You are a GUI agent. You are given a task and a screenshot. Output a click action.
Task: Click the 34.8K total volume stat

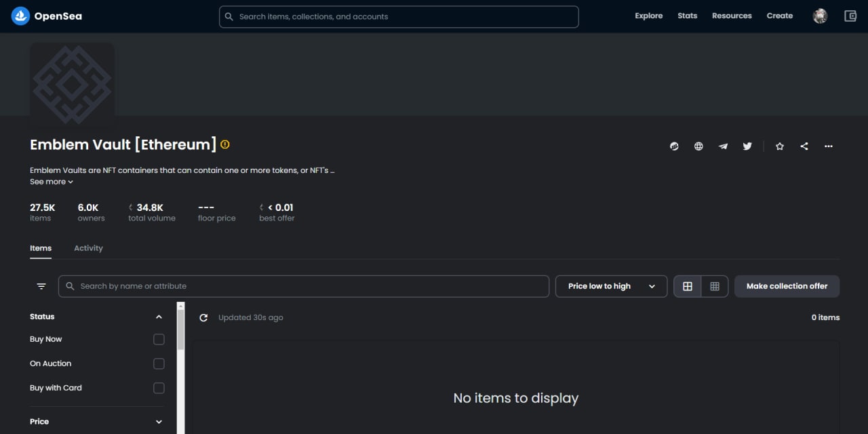(x=152, y=212)
